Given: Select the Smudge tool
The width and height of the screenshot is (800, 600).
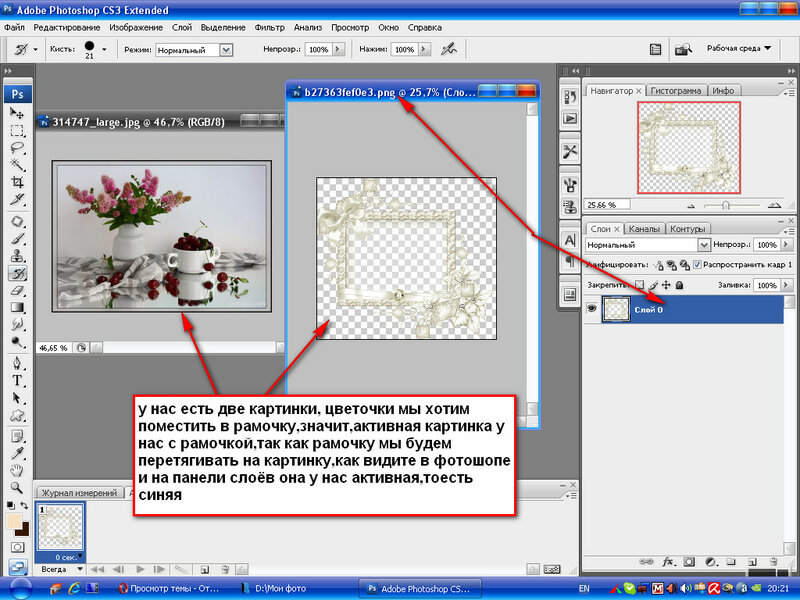Looking at the screenshot, I should [x=17, y=324].
